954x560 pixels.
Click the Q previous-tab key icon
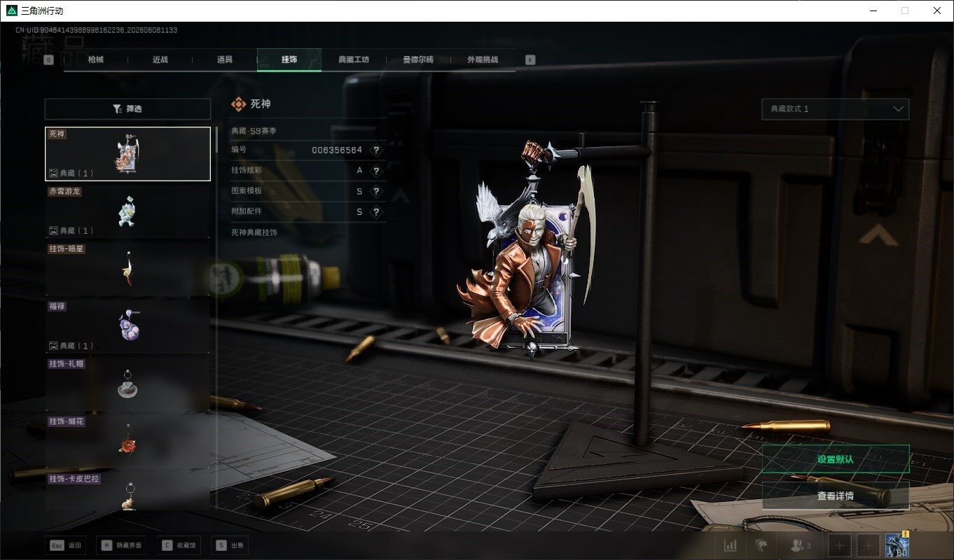click(48, 60)
